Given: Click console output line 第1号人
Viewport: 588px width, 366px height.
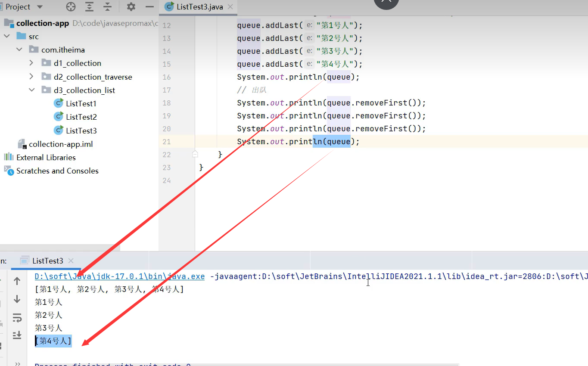Looking at the screenshot, I should (49, 302).
